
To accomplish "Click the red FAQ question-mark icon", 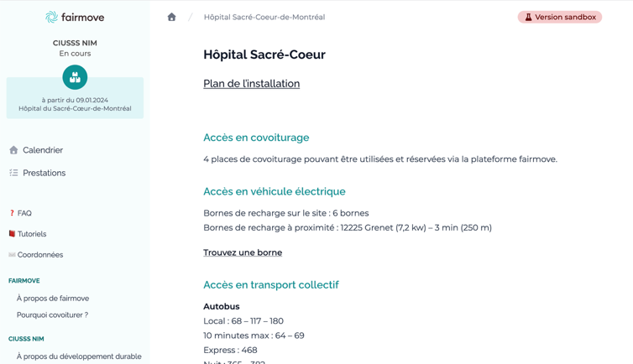I will (12, 213).
